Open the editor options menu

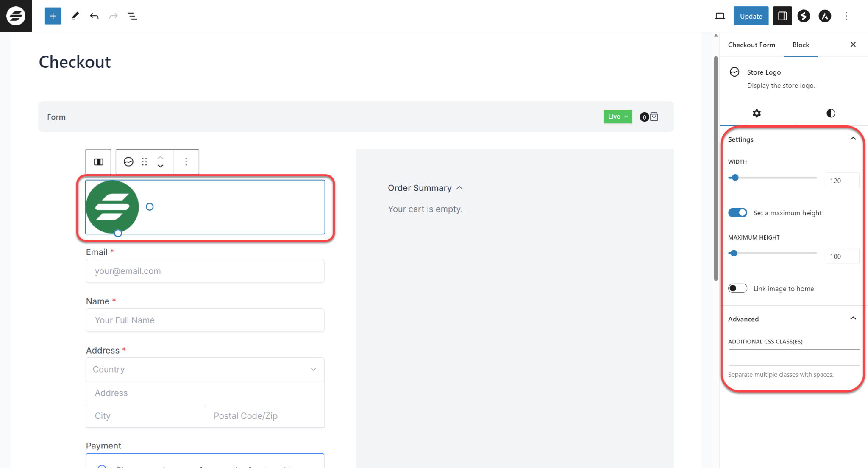coord(846,16)
